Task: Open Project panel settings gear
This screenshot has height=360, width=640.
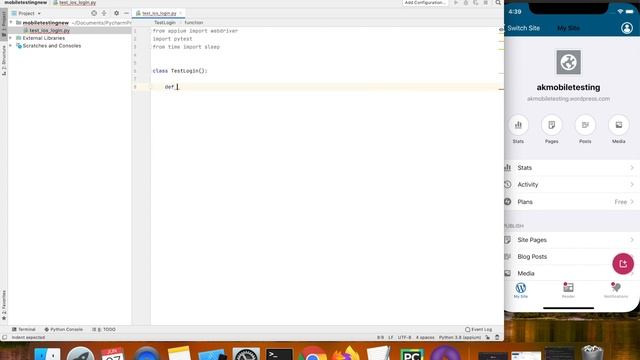Action: click(x=116, y=13)
